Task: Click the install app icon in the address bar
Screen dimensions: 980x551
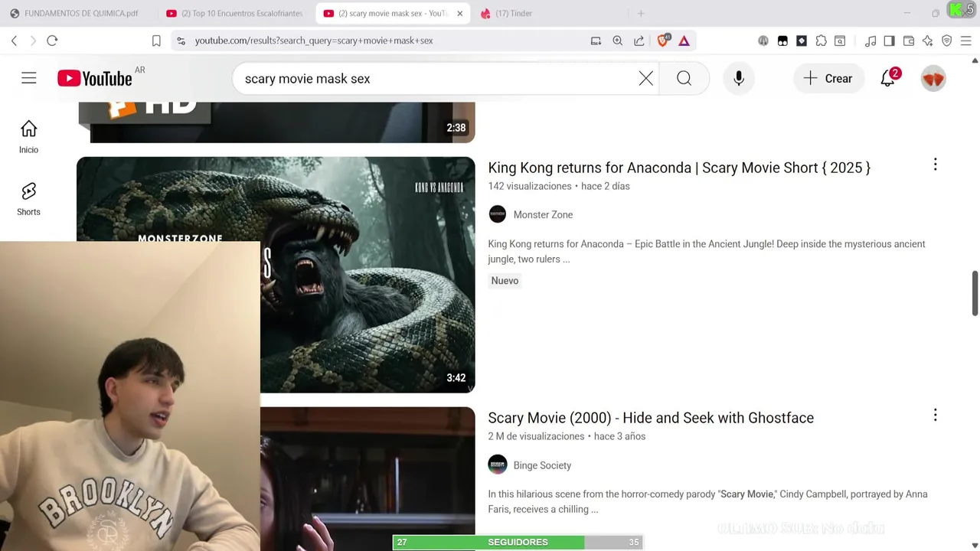Action: pos(596,41)
